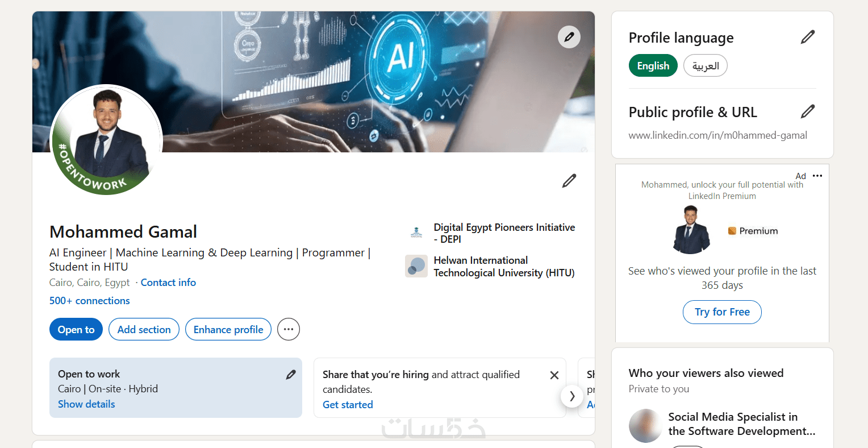The width and height of the screenshot is (868, 448).
Task: Open Digital Egypt Pioneers Initiative - DEPI link
Action: tap(504, 233)
